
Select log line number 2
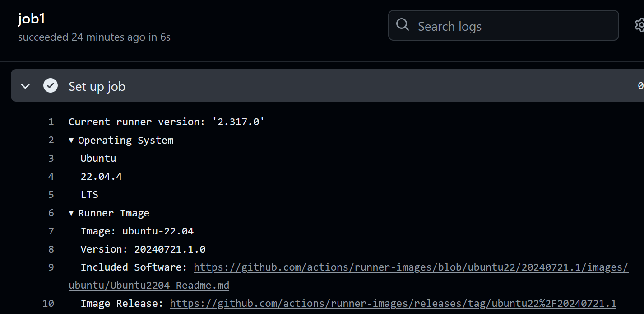click(x=51, y=140)
